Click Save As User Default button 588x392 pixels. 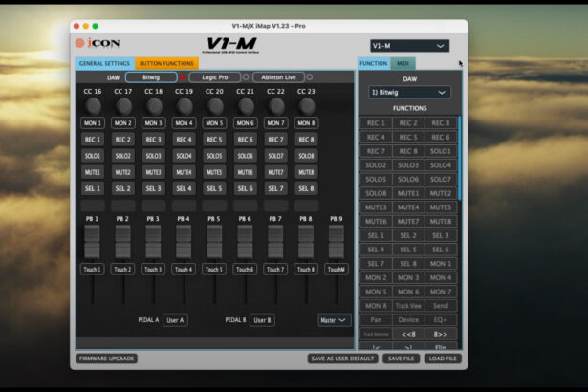pos(342,359)
